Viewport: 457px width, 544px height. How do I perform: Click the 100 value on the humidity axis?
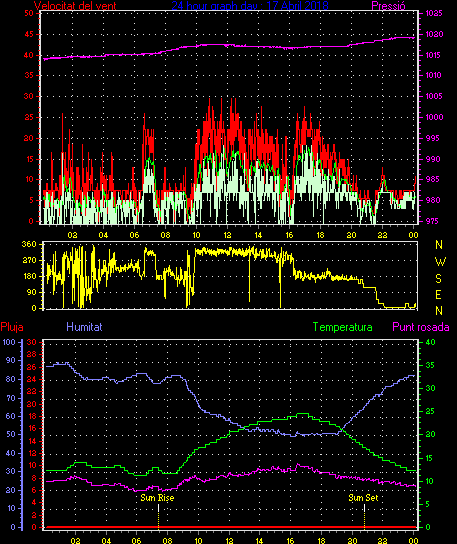9,342
